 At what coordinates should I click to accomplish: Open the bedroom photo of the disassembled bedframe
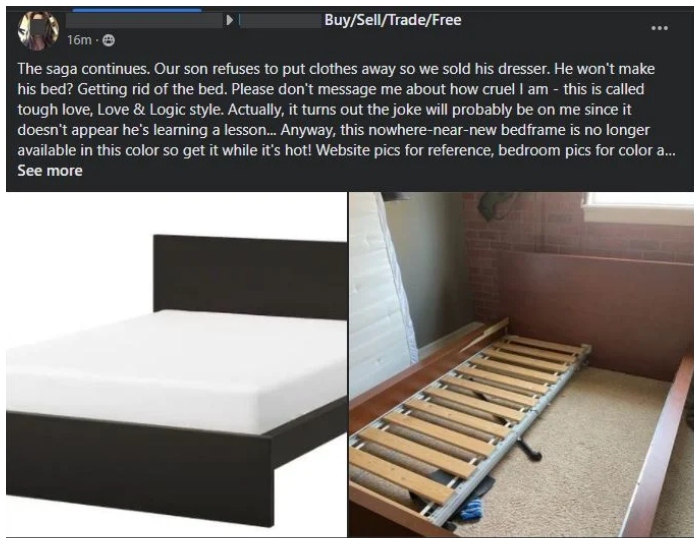[521, 365]
